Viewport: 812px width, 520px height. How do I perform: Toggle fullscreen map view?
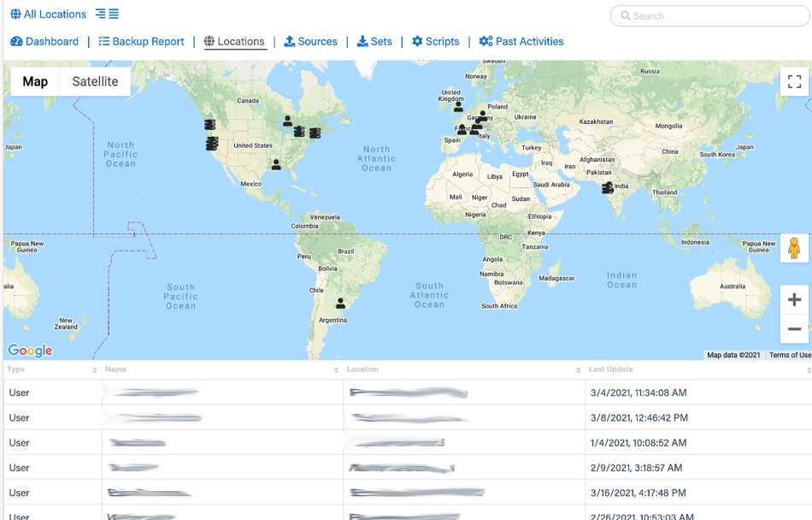(794, 81)
